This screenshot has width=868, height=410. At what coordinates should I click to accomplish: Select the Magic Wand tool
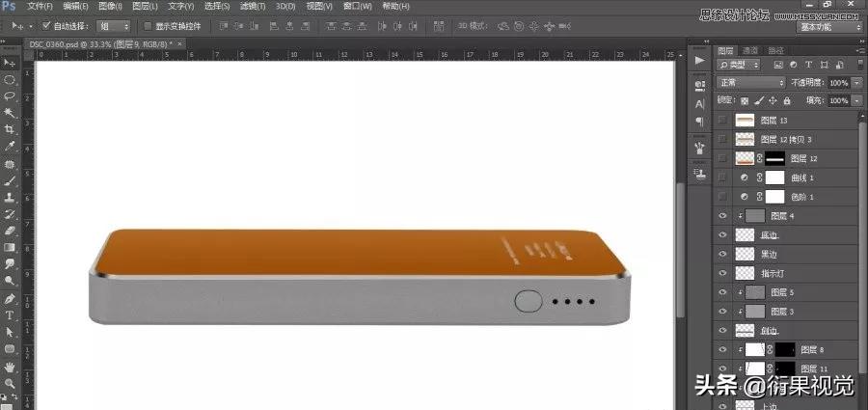pyautogui.click(x=9, y=112)
